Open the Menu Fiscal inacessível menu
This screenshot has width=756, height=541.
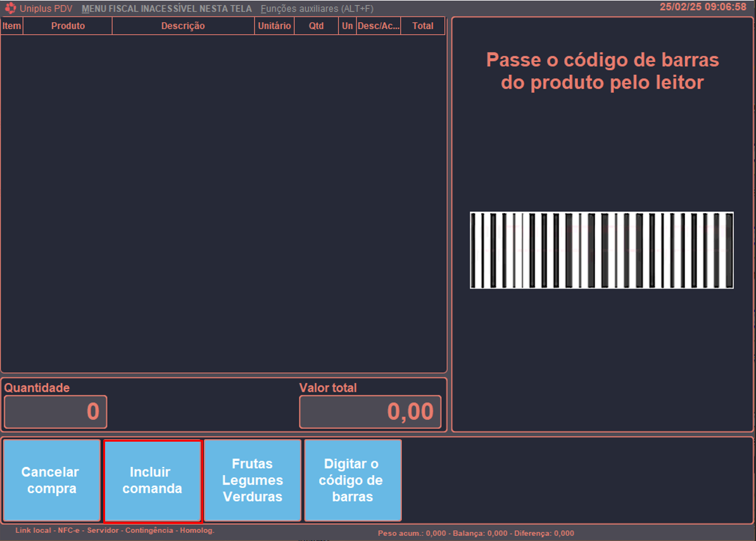[167, 9]
